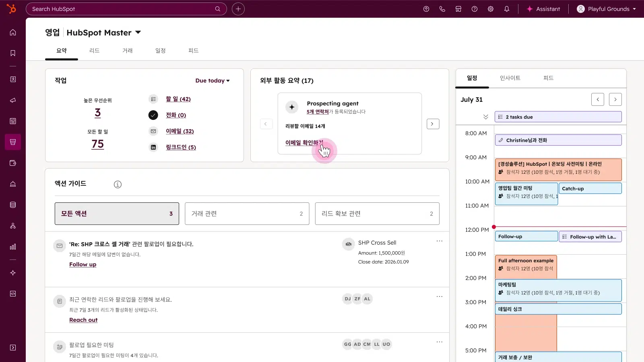Open the Content sidebar icon
644x362 pixels.
(x=13, y=121)
